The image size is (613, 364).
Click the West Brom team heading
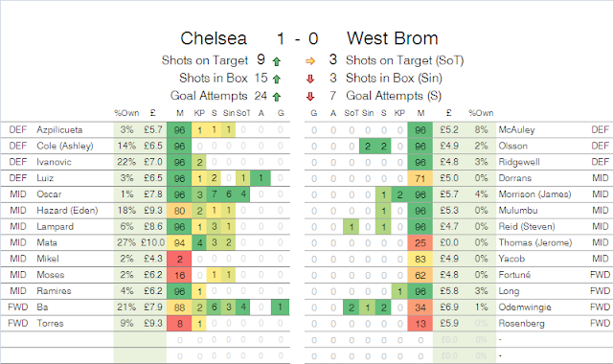[x=392, y=38]
